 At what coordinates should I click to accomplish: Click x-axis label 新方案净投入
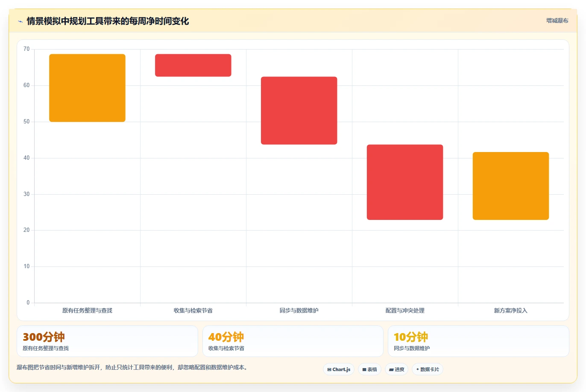(511, 310)
